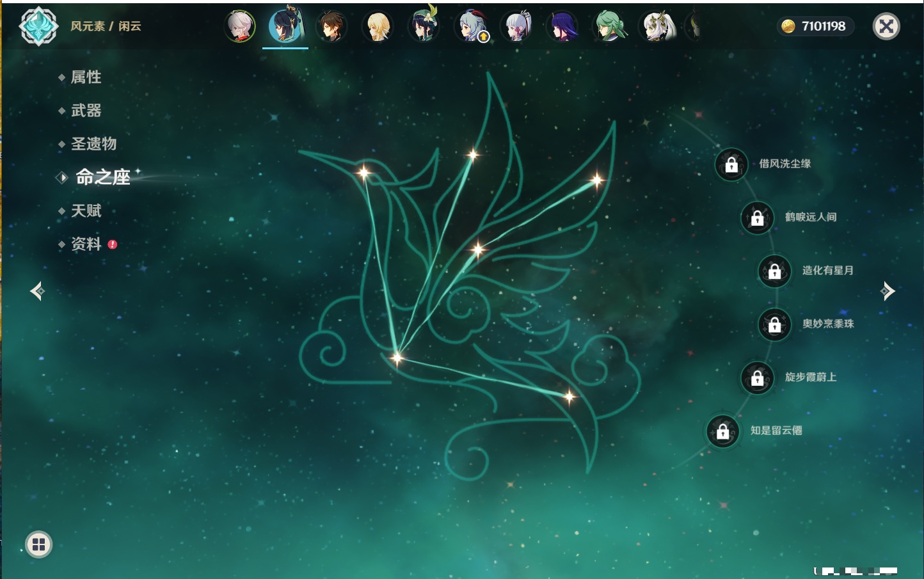The height and width of the screenshot is (579, 924).
Task: Open locked constellation 旋步霞蔚上 lock icon
Action: pos(757,378)
